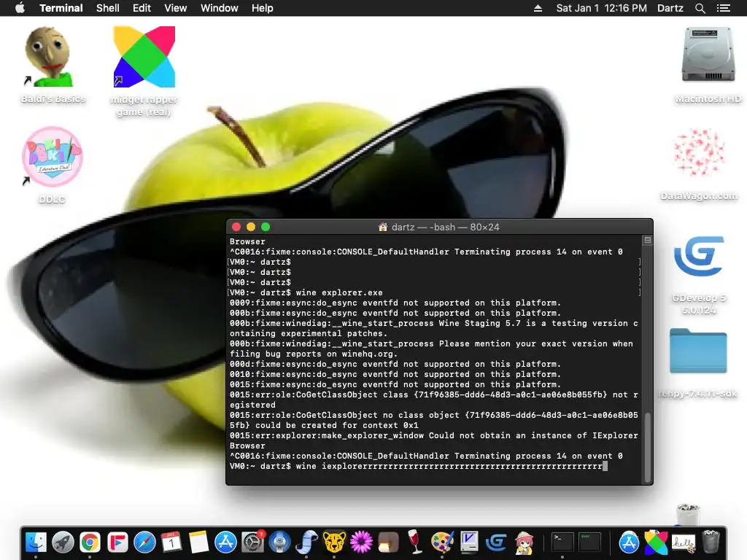Image resolution: width=747 pixels, height=560 pixels.
Task: Open Notes from the dock
Action: [x=198, y=542]
